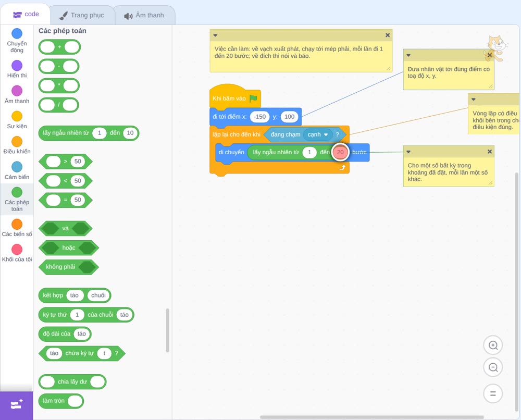This screenshot has width=521, height=420.
Task: Select the 'không phải' block
Action: point(68,267)
